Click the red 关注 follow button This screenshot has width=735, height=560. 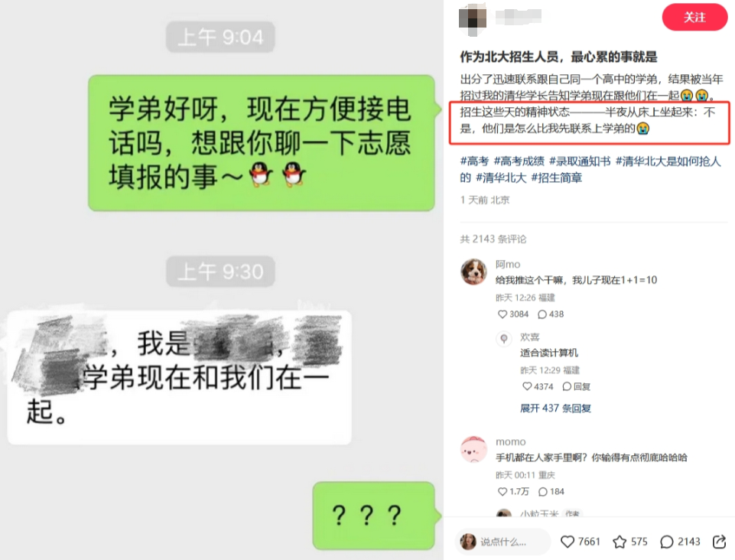[x=694, y=18]
